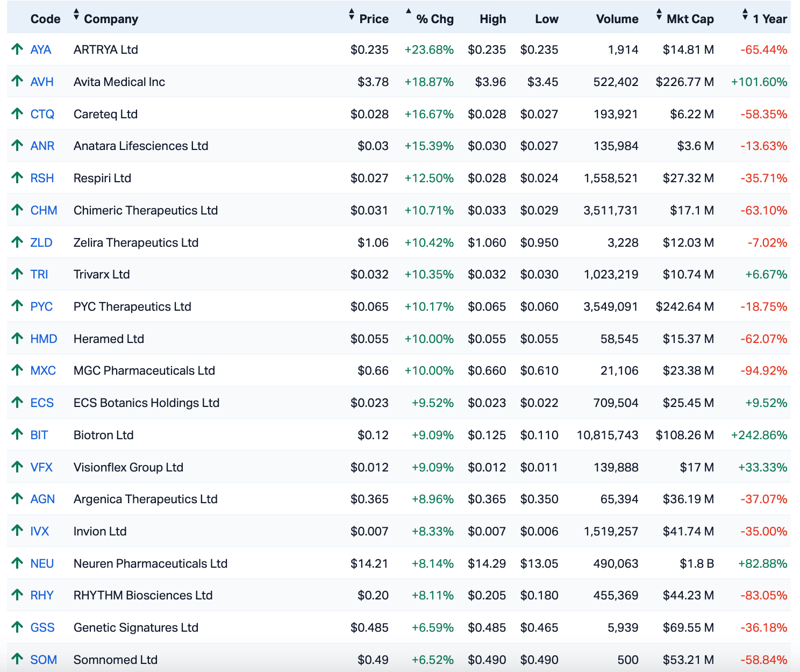Click the green up arrow beside RHY
Viewport: 800px width, 672px height.
click(x=17, y=595)
